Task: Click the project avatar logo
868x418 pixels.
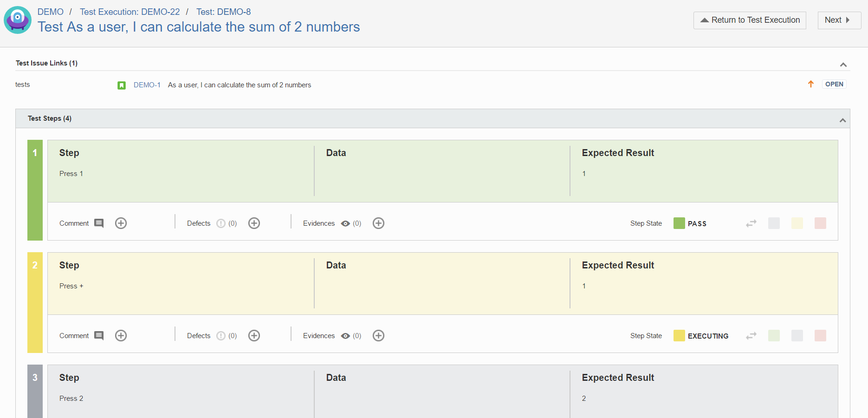Action: pos(18,20)
